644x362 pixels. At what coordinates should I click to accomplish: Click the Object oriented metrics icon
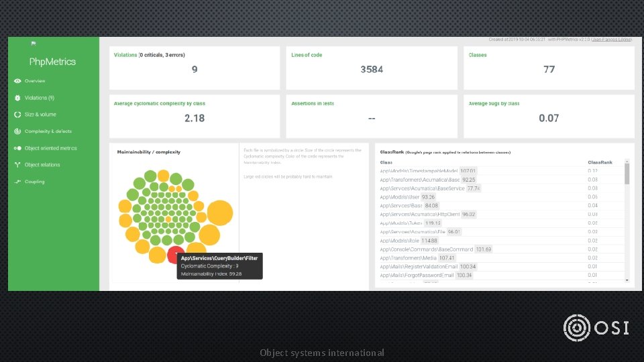(x=17, y=148)
